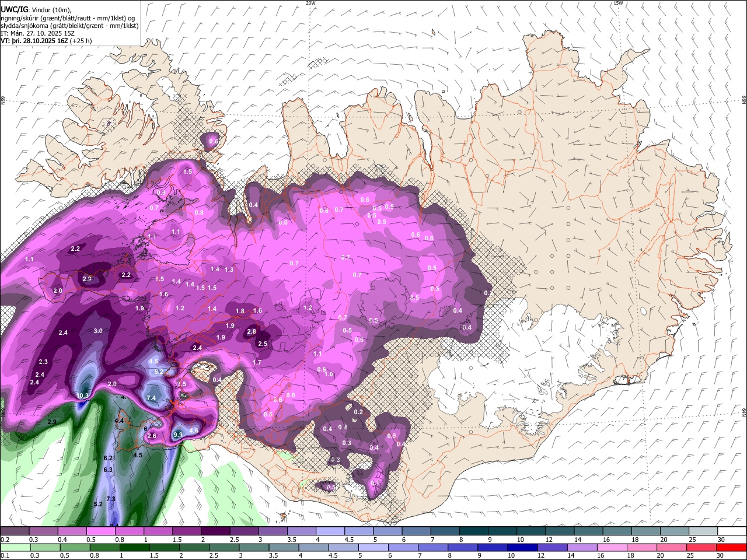The height and width of the screenshot is (560, 747).
Task: Click the 'IT: Mán. 27. 10. 2025 15Z' line
Action: [37, 34]
